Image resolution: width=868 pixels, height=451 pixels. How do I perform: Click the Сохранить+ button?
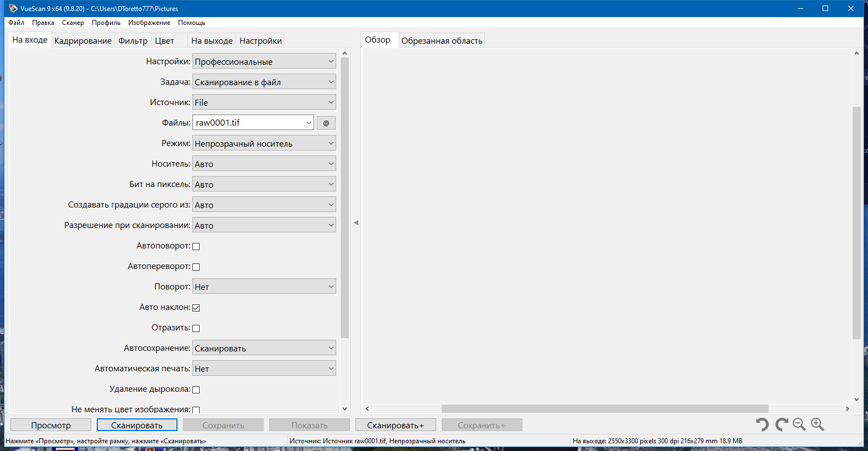(x=482, y=425)
